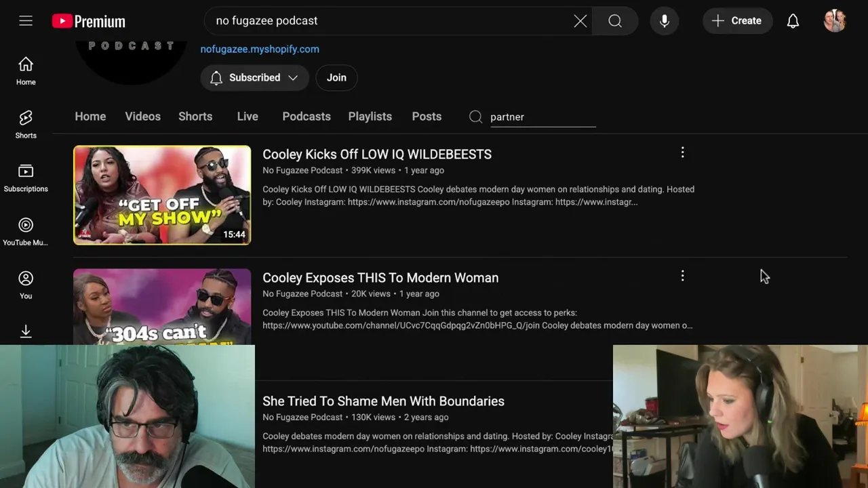The height and width of the screenshot is (488, 868).
Task: Click the YouTube Premium logo
Action: (89, 21)
